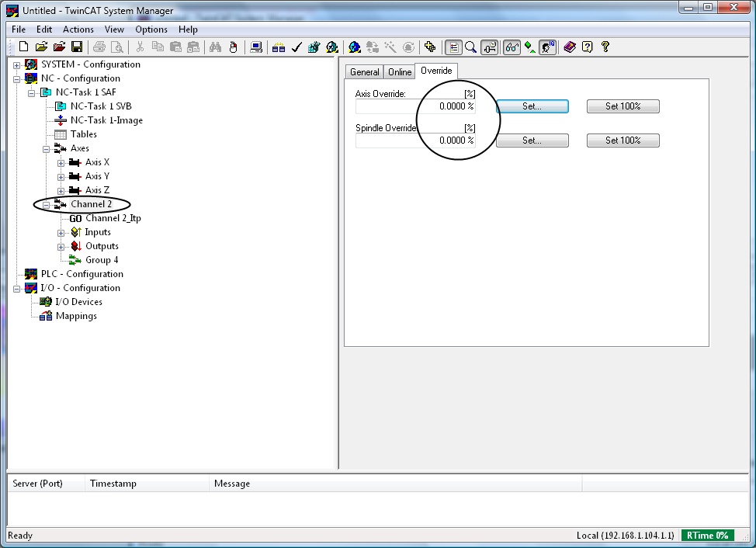
Task: Click the Activate Configuration icon
Action: (314, 47)
